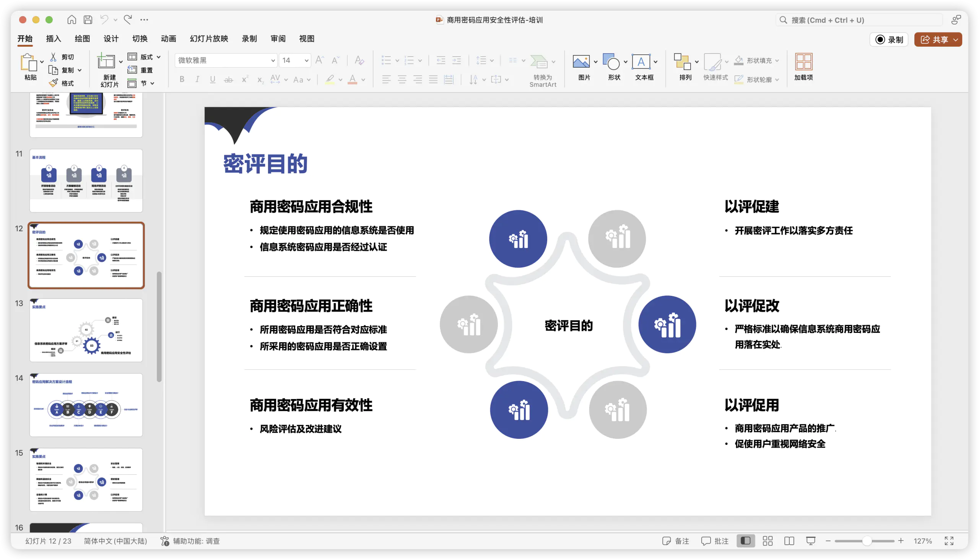The width and height of the screenshot is (979, 560).
Task: Expand the 版式 layout dropdown
Action: [x=158, y=57]
